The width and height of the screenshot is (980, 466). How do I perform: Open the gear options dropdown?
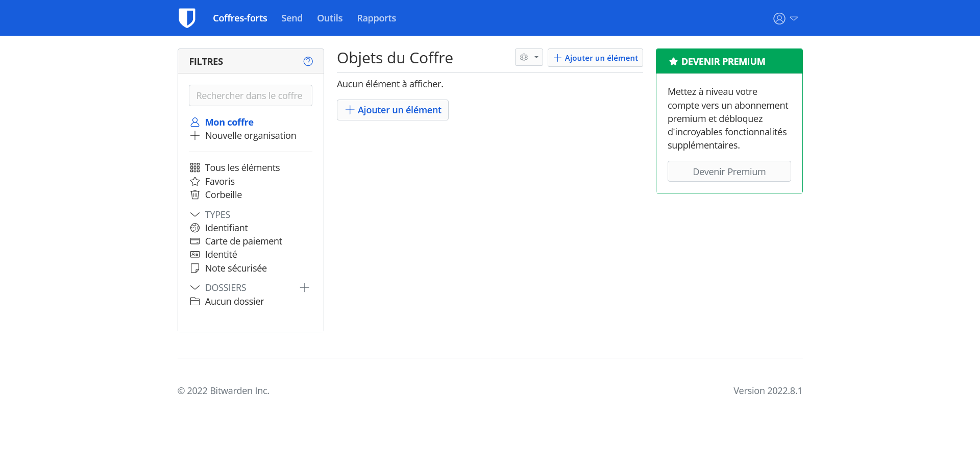click(528, 58)
